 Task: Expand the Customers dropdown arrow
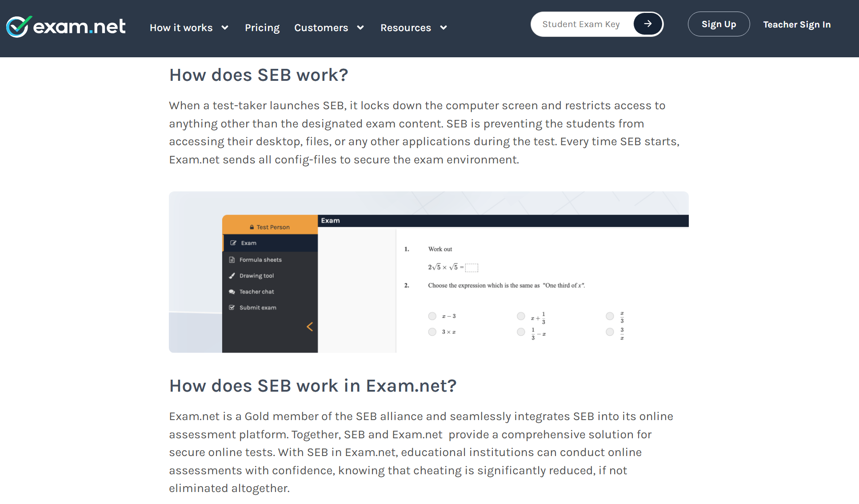click(360, 28)
